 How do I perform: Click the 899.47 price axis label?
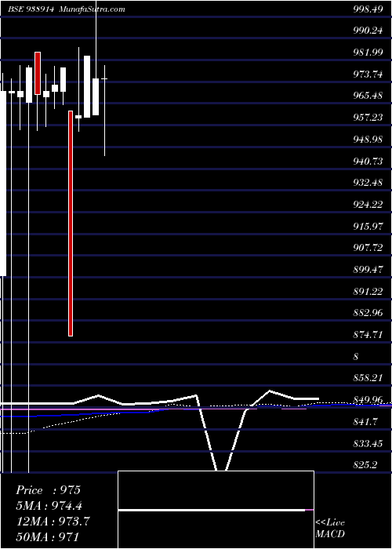[368, 270]
